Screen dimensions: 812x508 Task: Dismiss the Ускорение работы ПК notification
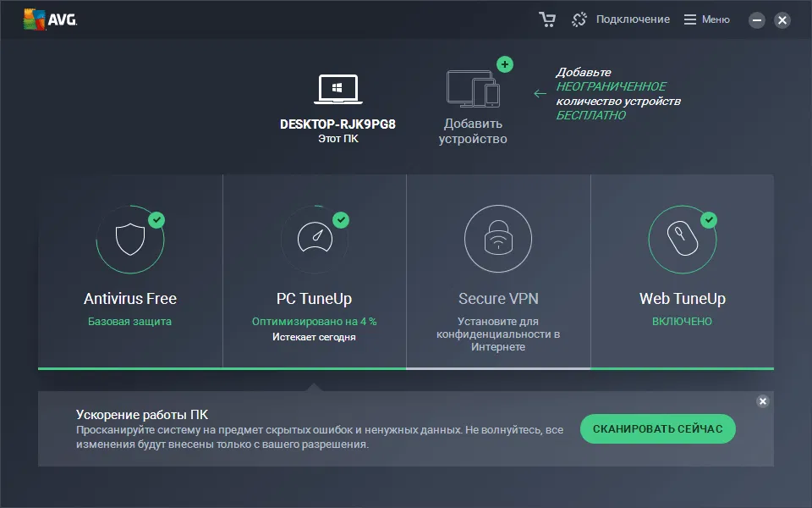point(763,400)
